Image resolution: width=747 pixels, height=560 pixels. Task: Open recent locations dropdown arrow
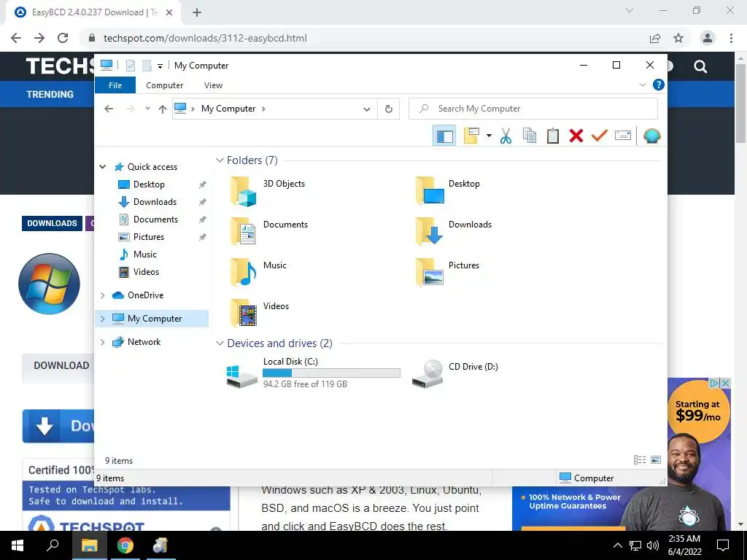point(147,109)
